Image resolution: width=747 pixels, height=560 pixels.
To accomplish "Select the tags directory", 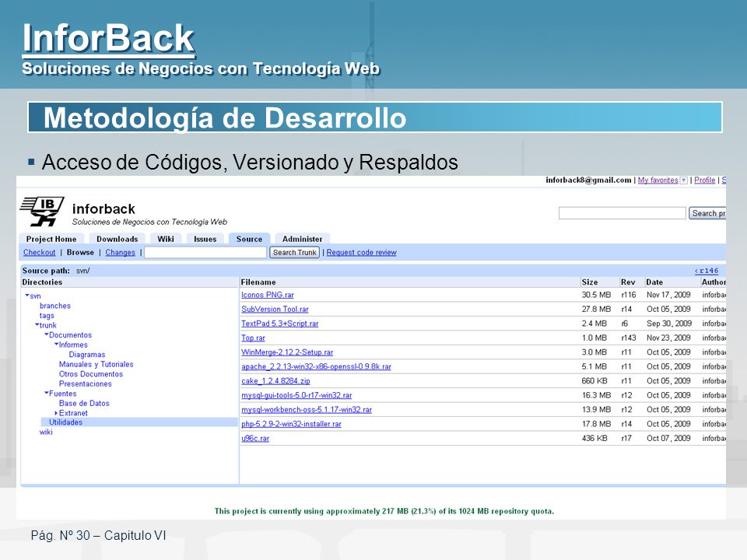I will coord(47,315).
